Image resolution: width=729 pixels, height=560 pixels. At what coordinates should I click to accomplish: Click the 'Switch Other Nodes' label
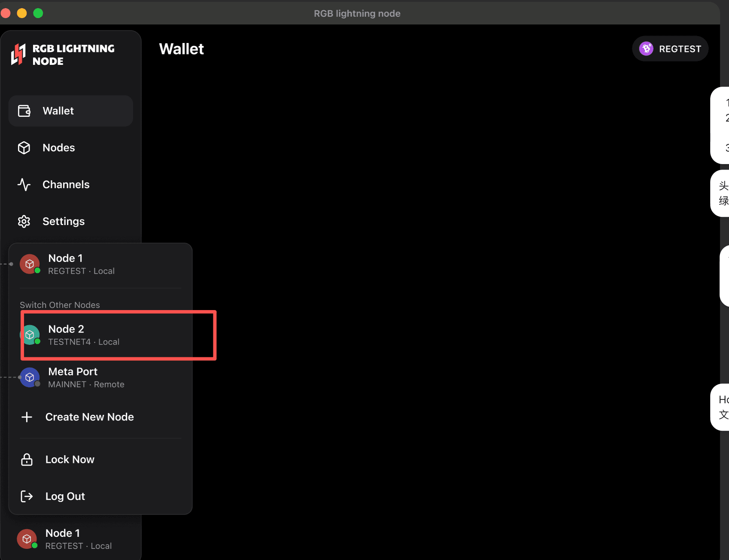[60, 305]
